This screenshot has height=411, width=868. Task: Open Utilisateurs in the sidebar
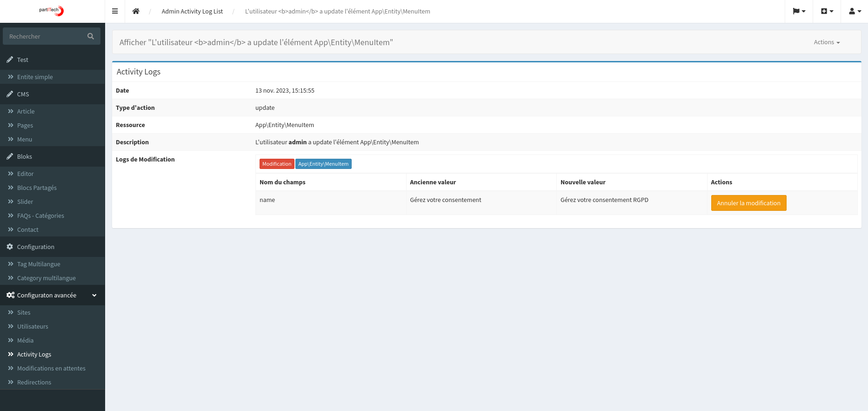click(33, 326)
